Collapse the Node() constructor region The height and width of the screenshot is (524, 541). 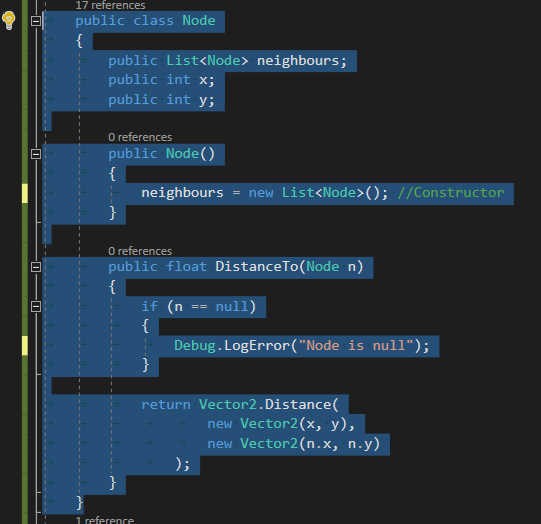pyautogui.click(x=36, y=154)
